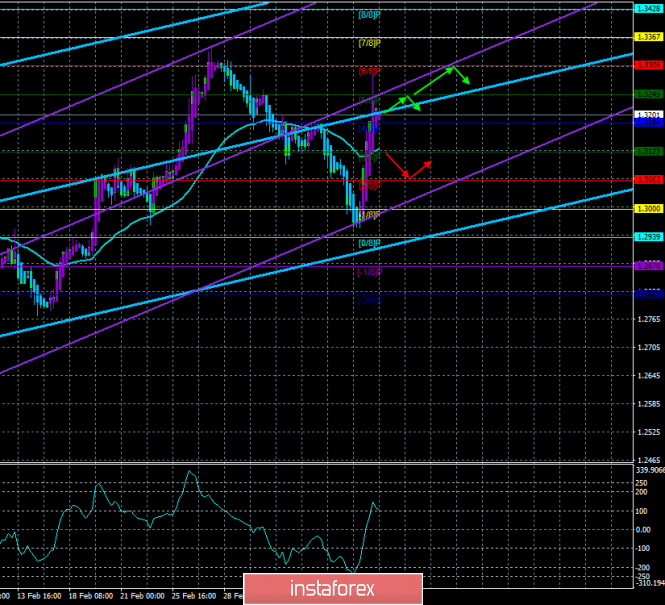The image size is (665, 605).
Task: Click the upper green forecast arrow
Action: point(433,81)
